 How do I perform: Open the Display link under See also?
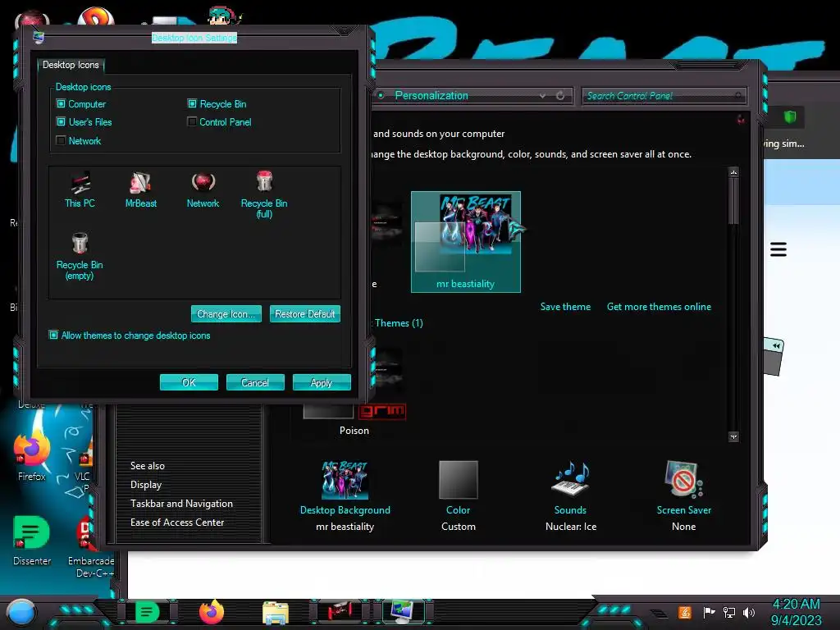coord(146,485)
